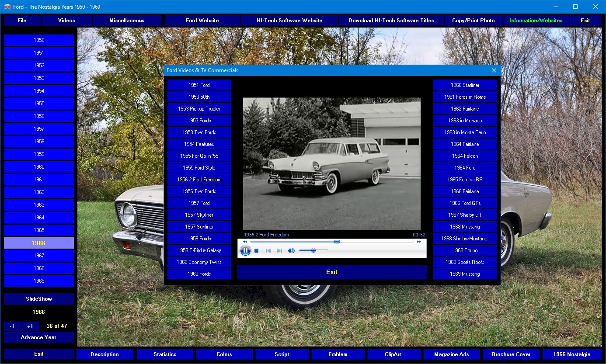Close the Ford Videos & TV Commercials dialog

click(494, 70)
